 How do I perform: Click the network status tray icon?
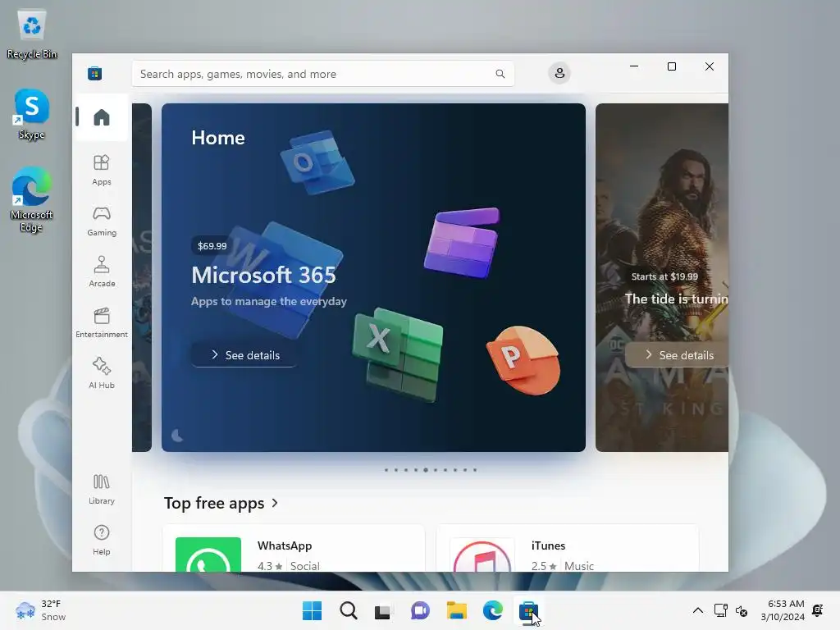click(720, 610)
